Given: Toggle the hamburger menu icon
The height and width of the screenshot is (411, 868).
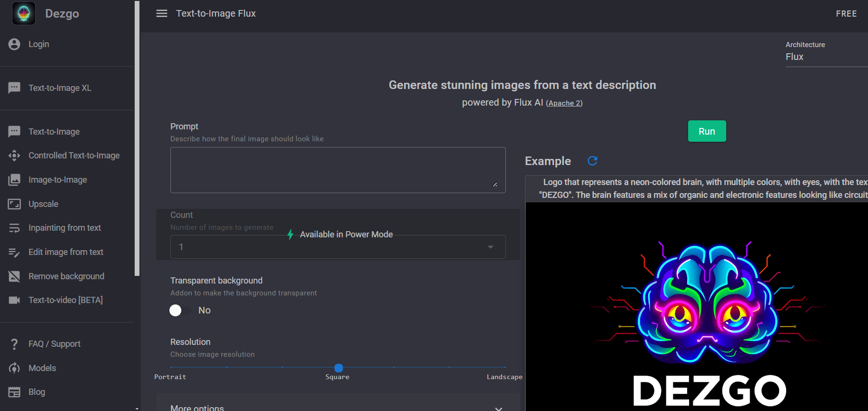Looking at the screenshot, I should click(x=162, y=13).
